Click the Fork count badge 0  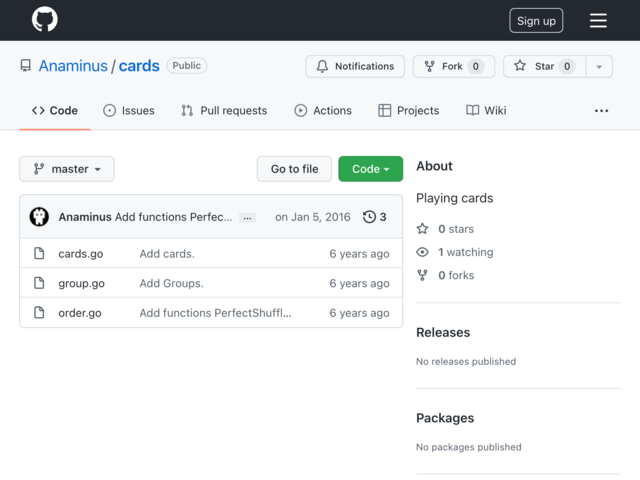[476, 66]
